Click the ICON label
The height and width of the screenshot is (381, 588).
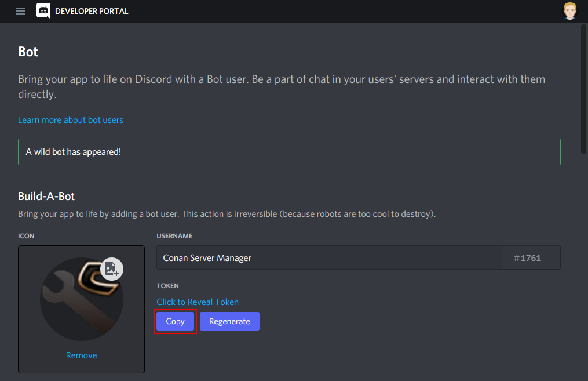(26, 235)
